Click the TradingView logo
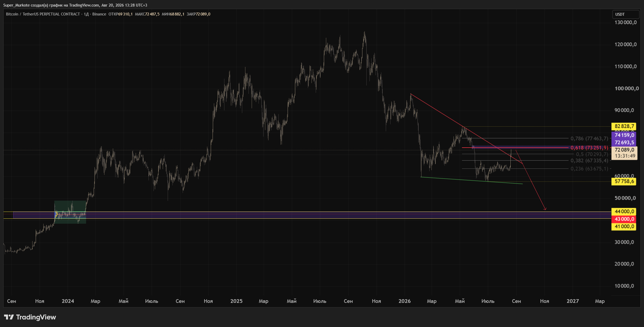644x327 pixels. pos(30,317)
